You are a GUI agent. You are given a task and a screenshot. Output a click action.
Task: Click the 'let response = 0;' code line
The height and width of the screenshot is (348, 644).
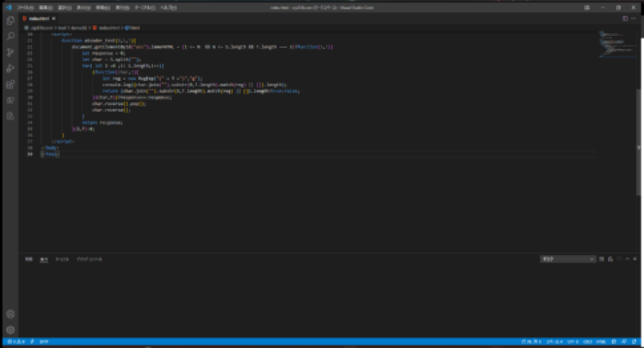pyautogui.click(x=103, y=53)
